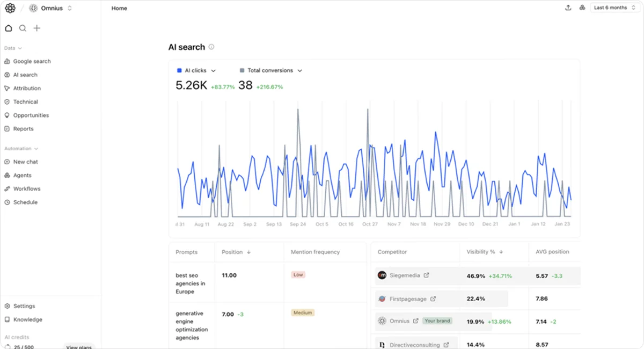
Task: Click the Medium mention frequency badge
Action: pos(303,312)
